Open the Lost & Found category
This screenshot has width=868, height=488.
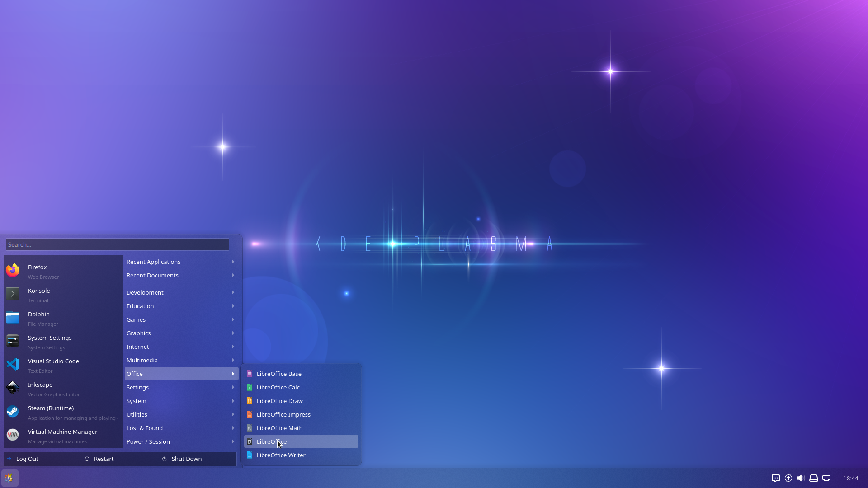click(x=181, y=428)
